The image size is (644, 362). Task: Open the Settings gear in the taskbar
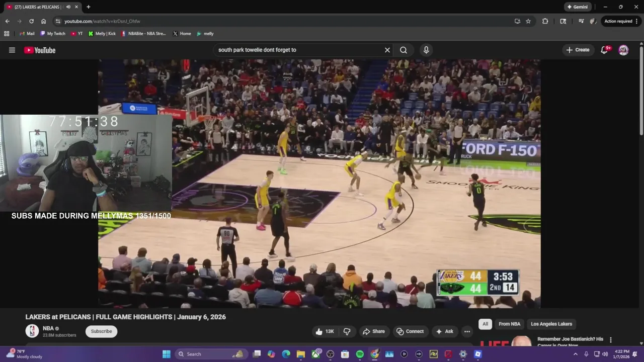click(x=463, y=354)
